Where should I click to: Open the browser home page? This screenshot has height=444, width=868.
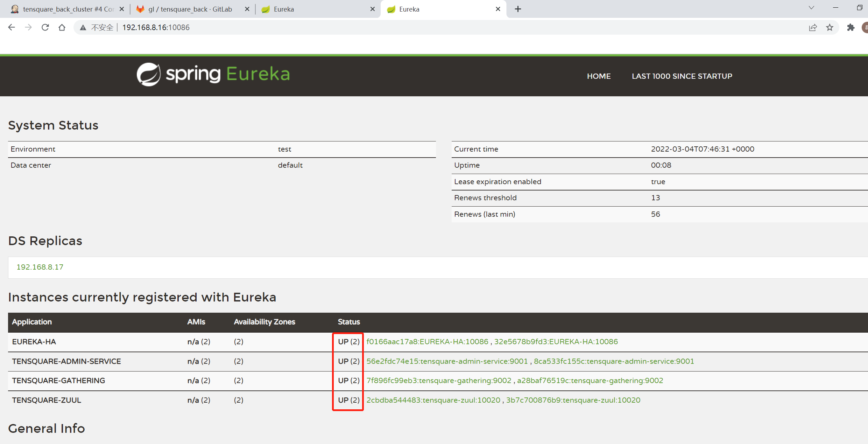[62, 27]
